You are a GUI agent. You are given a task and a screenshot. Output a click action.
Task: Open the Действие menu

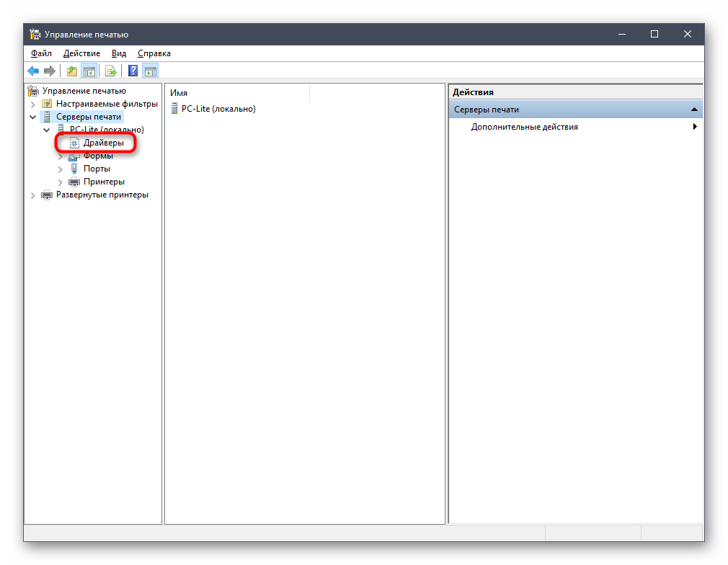(81, 53)
